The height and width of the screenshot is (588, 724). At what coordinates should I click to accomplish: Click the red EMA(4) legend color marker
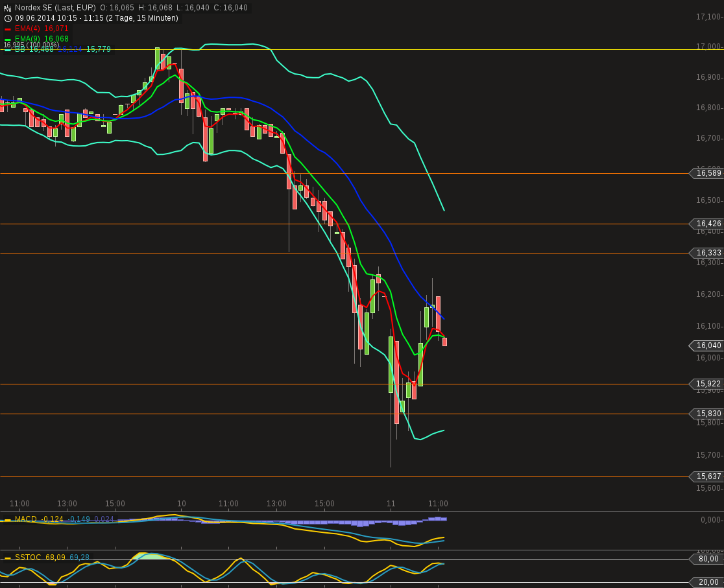click(x=7, y=29)
